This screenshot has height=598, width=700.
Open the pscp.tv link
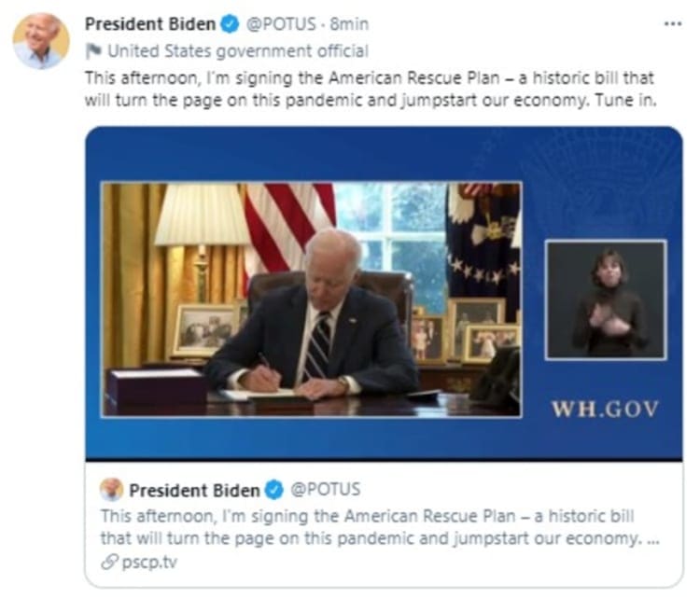pos(149,563)
